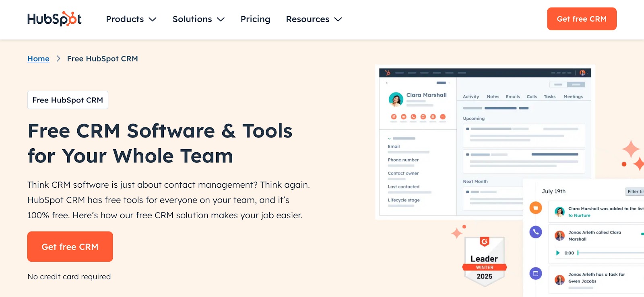Click the Email field label
The height and width of the screenshot is (297, 644).
pyautogui.click(x=394, y=146)
